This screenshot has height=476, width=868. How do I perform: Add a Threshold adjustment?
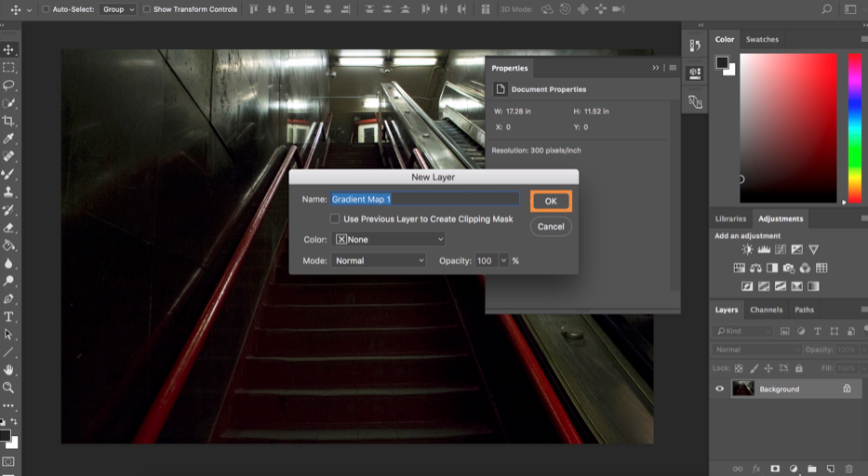(x=781, y=286)
